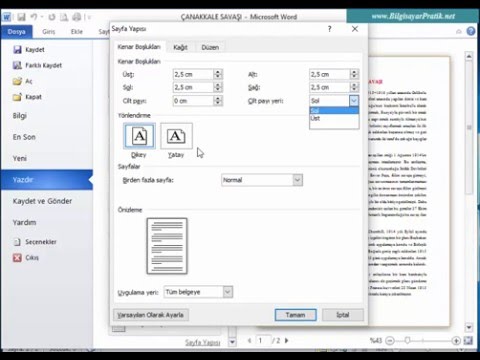
Task: Click the page preview thumbnail in dialog
Action: [x=167, y=246]
